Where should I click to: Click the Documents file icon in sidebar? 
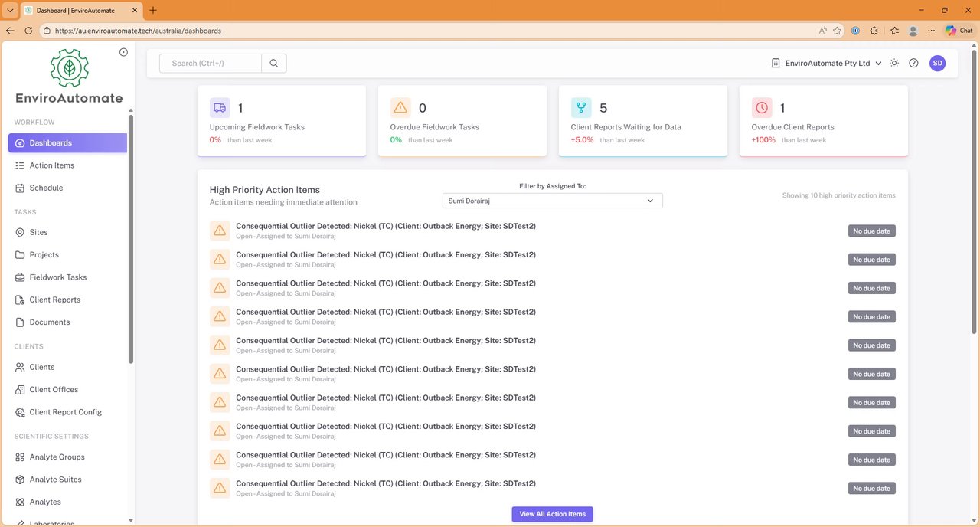pos(20,322)
